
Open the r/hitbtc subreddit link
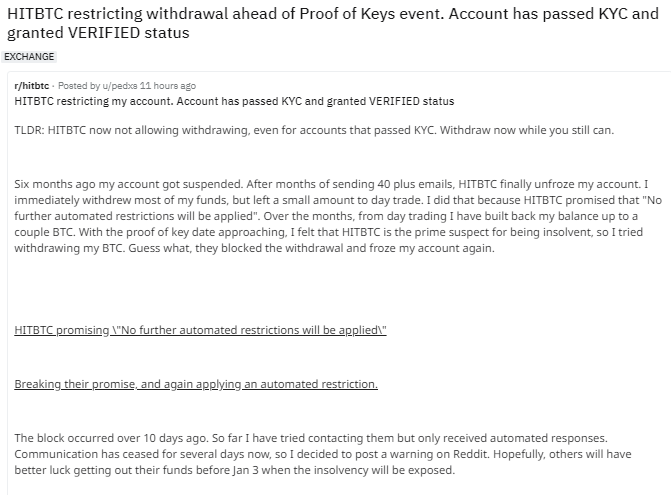(32, 86)
